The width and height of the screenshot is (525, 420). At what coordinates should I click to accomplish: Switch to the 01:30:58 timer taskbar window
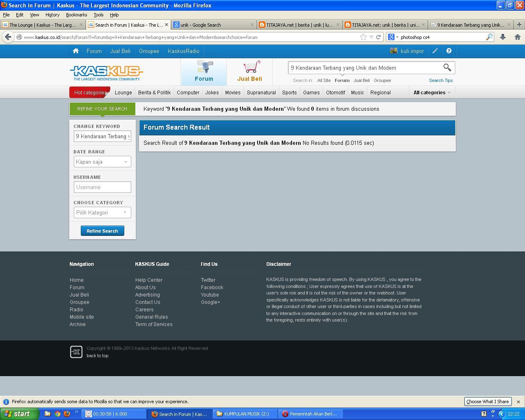(x=114, y=414)
